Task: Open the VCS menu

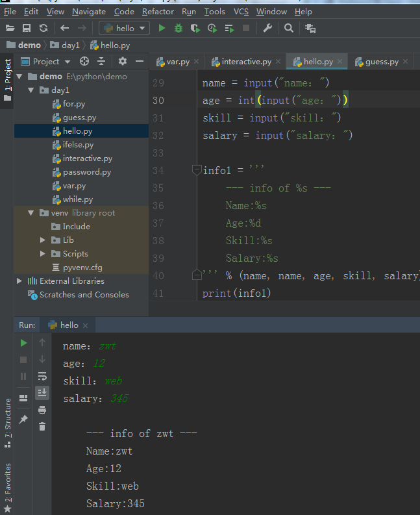Action: tap(241, 12)
